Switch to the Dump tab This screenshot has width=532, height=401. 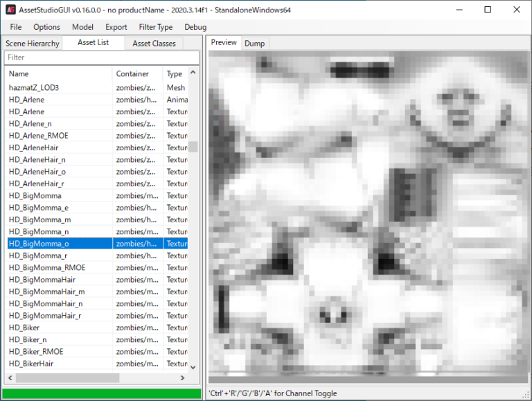click(254, 44)
